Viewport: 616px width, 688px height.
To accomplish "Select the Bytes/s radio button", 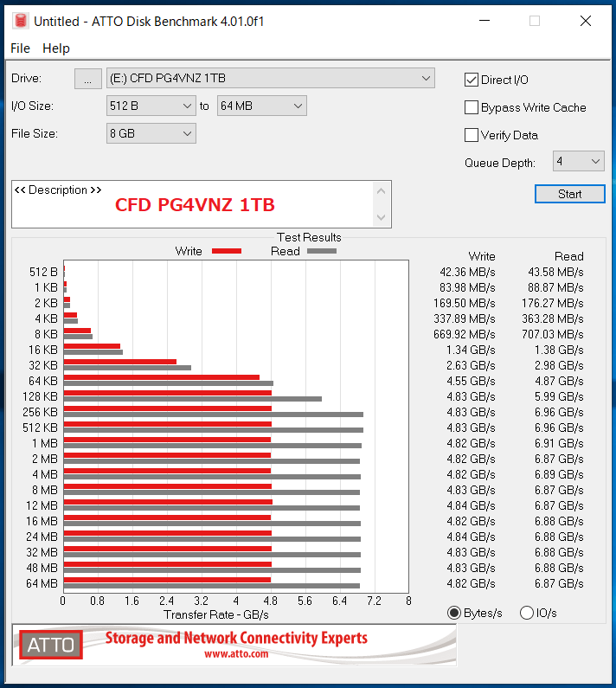I will click(454, 613).
